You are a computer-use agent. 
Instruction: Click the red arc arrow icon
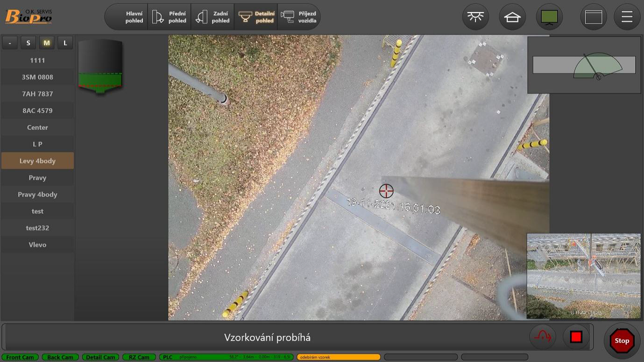543,337
